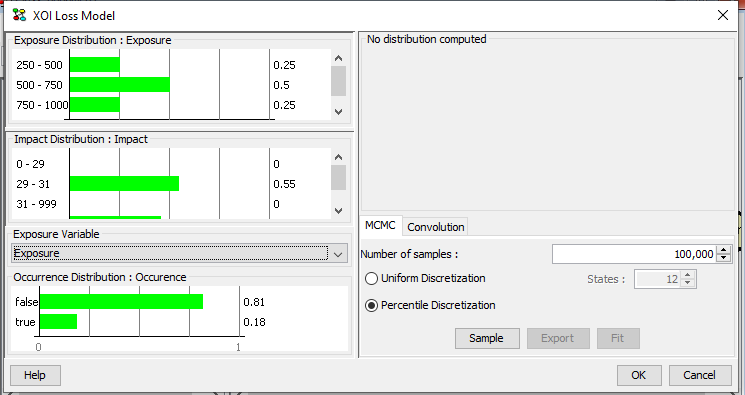Increase number of samples with up arrow
The width and height of the screenshot is (745, 395).
(723, 250)
